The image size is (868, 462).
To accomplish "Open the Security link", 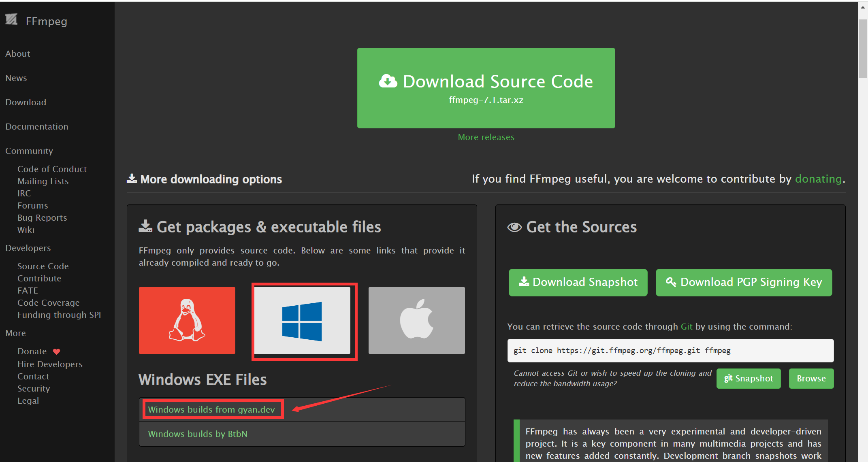I will click(x=34, y=389).
